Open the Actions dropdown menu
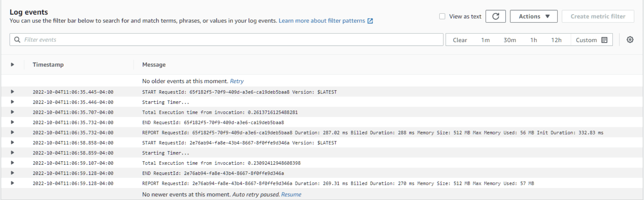 coord(533,17)
